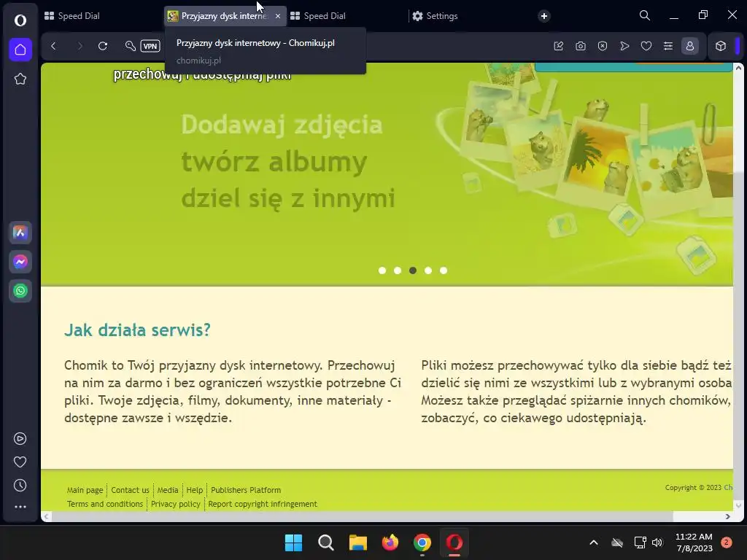Open the clock showing 11:22 AM
Screen dimensions: 747x560
coord(694,542)
